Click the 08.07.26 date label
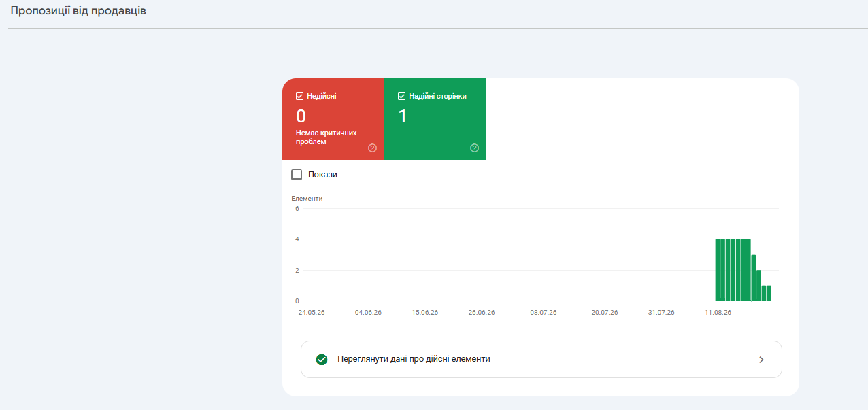This screenshot has height=410, width=868. click(544, 313)
